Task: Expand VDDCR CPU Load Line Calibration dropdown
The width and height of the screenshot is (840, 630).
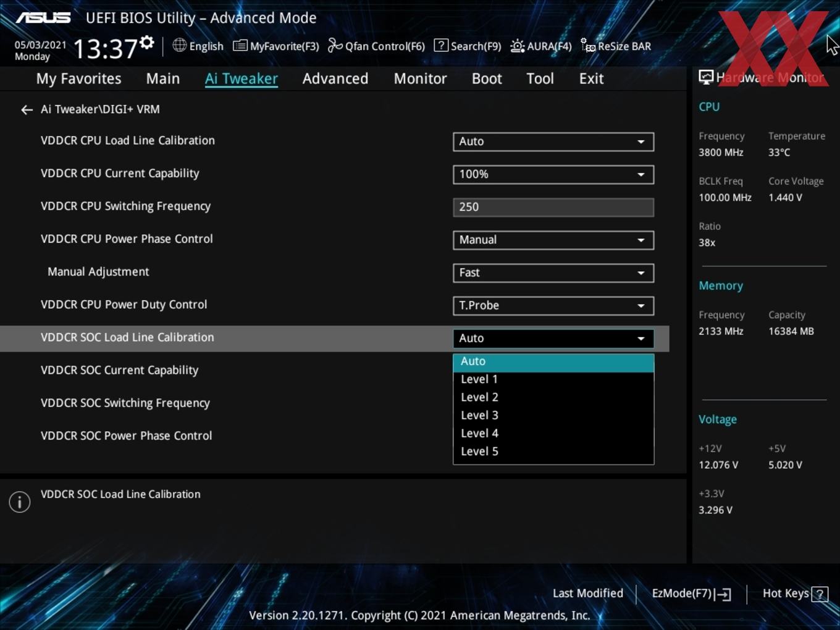Action: pyautogui.click(x=553, y=141)
